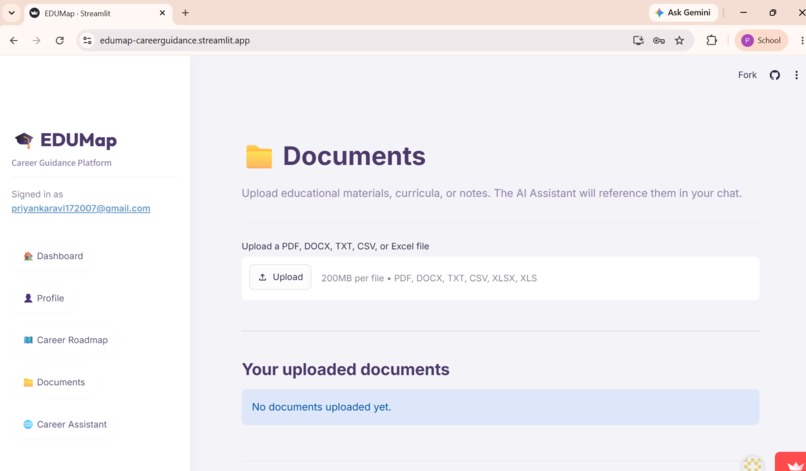Open site information icon in address bar
This screenshot has width=806, height=471.
click(x=87, y=40)
